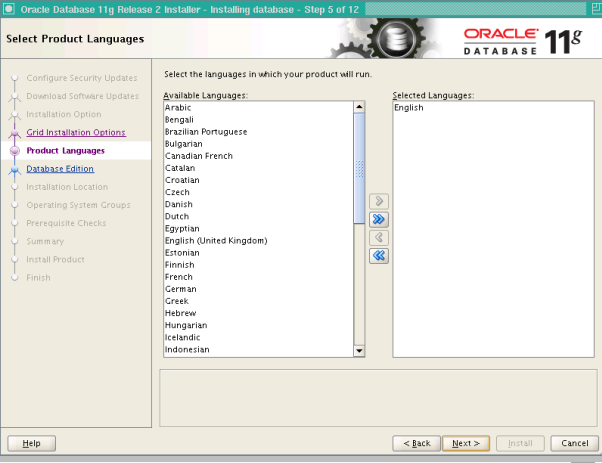Image resolution: width=602 pixels, height=463 pixels.
Task: Click the remove-all double left arrow button
Action: (379, 256)
